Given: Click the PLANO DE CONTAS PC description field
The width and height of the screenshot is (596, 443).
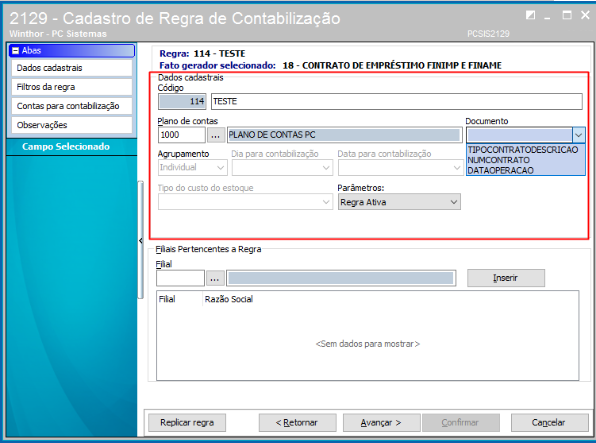Looking at the screenshot, I should pos(345,135).
